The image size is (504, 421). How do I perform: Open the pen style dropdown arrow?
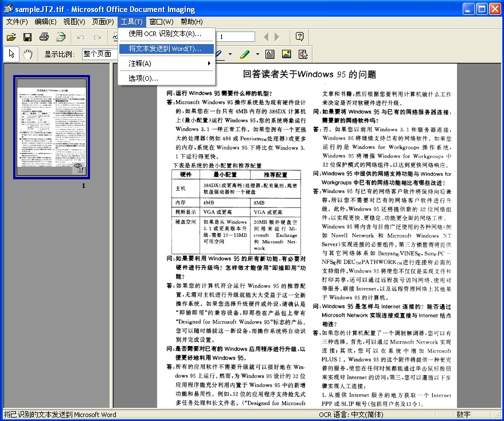click(x=230, y=54)
